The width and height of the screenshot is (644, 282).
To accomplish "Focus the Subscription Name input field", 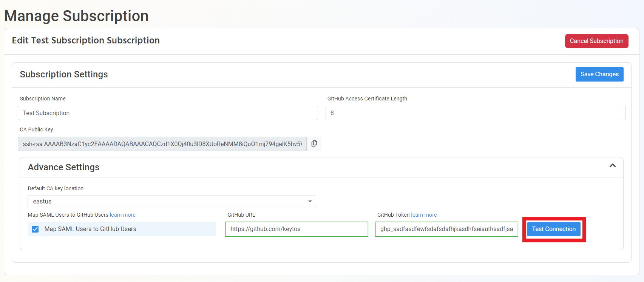I will pyautogui.click(x=168, y=113).
